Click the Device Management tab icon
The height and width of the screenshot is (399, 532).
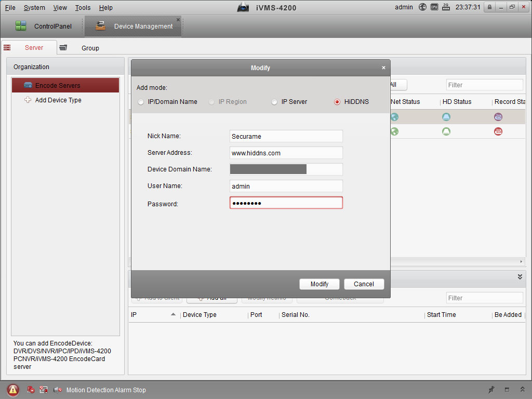click(x=100, y=26)
